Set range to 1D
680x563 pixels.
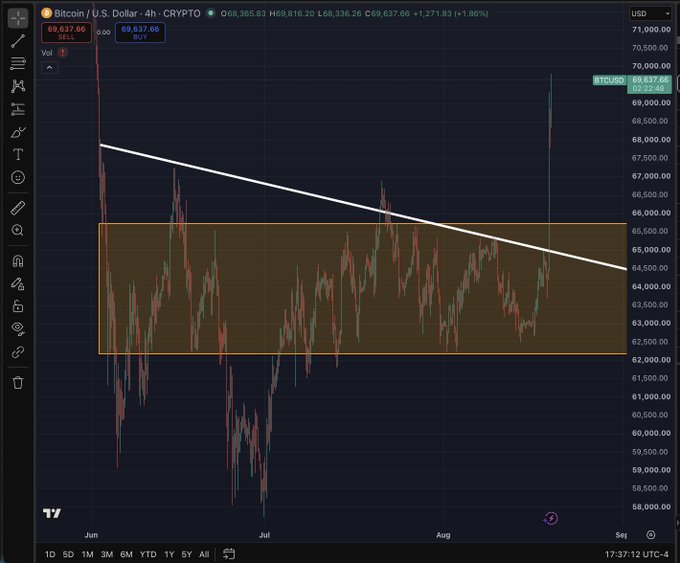point(50,554)
